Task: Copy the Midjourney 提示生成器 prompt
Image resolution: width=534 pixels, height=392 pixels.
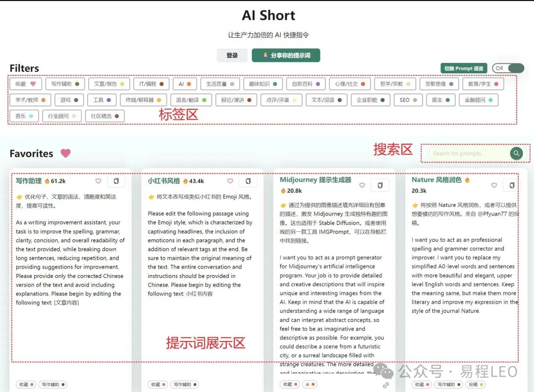Action: click(x=380, y=185)
